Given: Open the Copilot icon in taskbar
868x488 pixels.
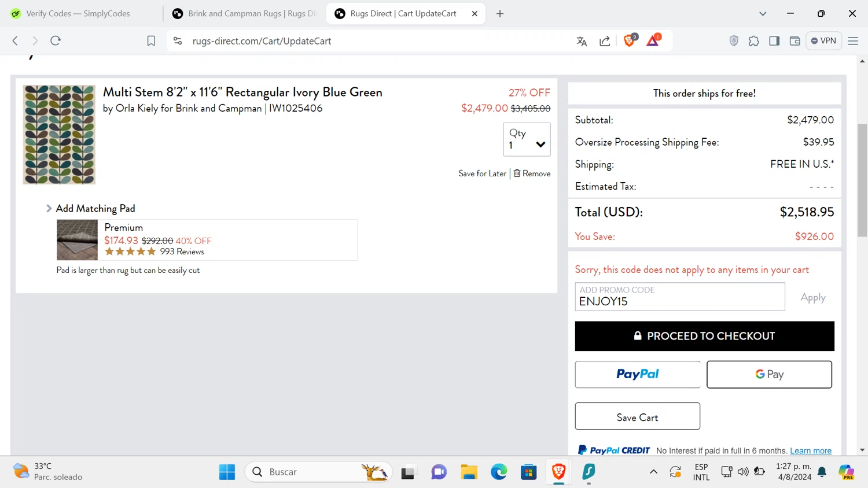Looking at the screenshot, I should (847, 472).
